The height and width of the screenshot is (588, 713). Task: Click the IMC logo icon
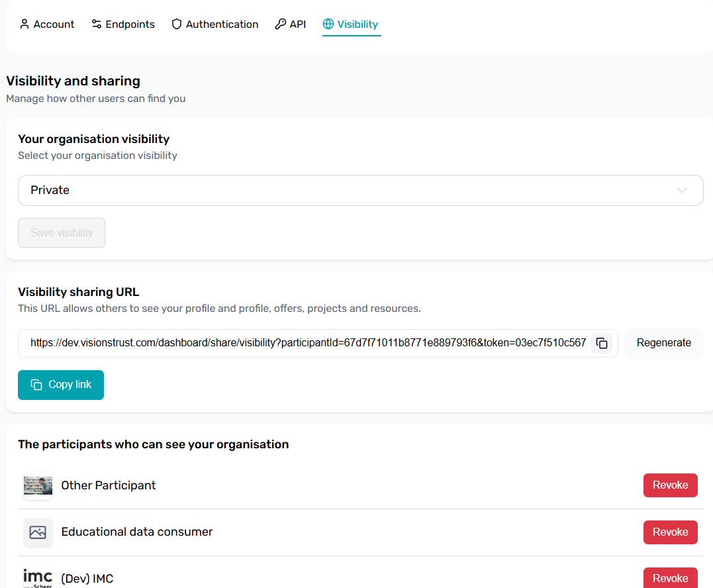[38, 577]
